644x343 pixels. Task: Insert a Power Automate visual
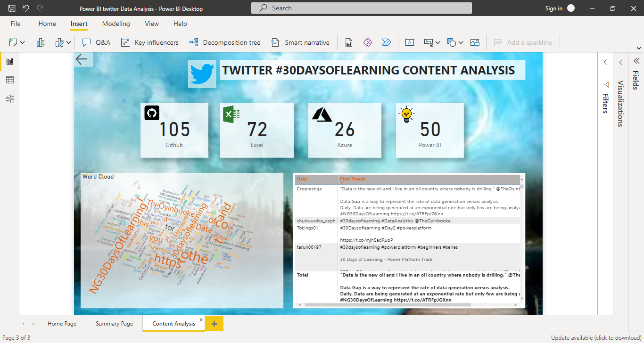tap(387, 42)
